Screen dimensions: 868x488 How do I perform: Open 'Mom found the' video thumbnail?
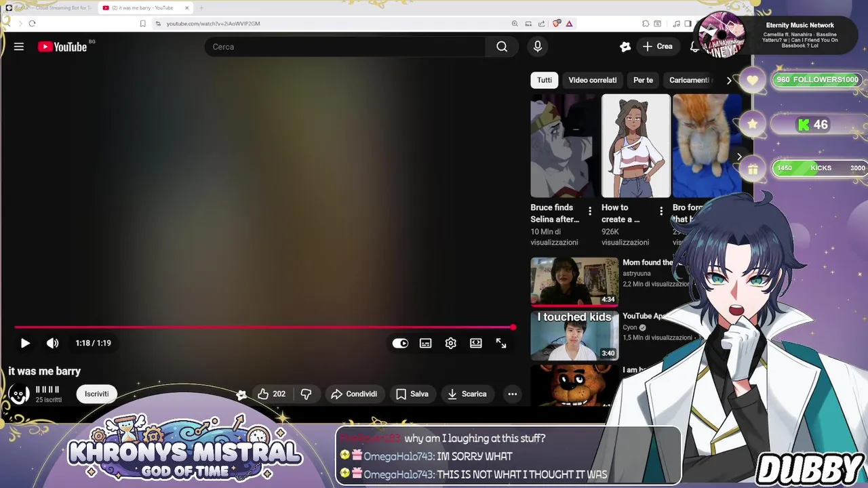click(x=574, y=281)
